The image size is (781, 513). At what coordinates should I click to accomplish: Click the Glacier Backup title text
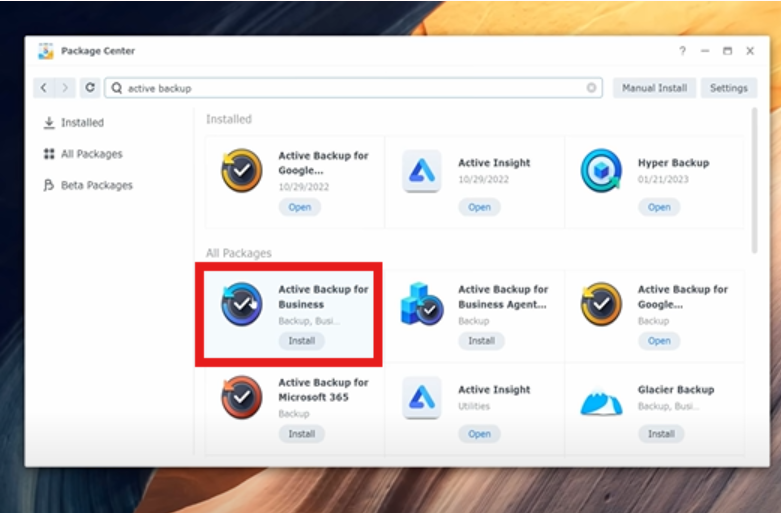click(x=676, y=389)
